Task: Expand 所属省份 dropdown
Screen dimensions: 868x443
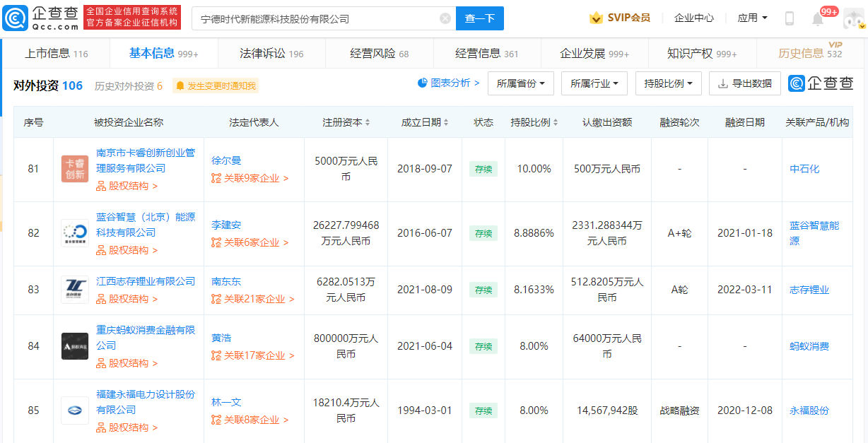Action: coord(520,83)
